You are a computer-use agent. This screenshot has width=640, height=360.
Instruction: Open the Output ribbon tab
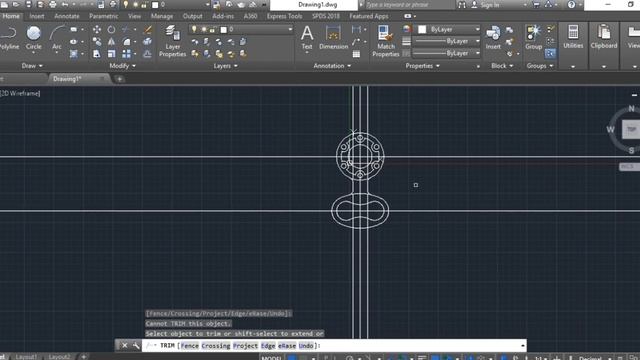click(192, 16)
